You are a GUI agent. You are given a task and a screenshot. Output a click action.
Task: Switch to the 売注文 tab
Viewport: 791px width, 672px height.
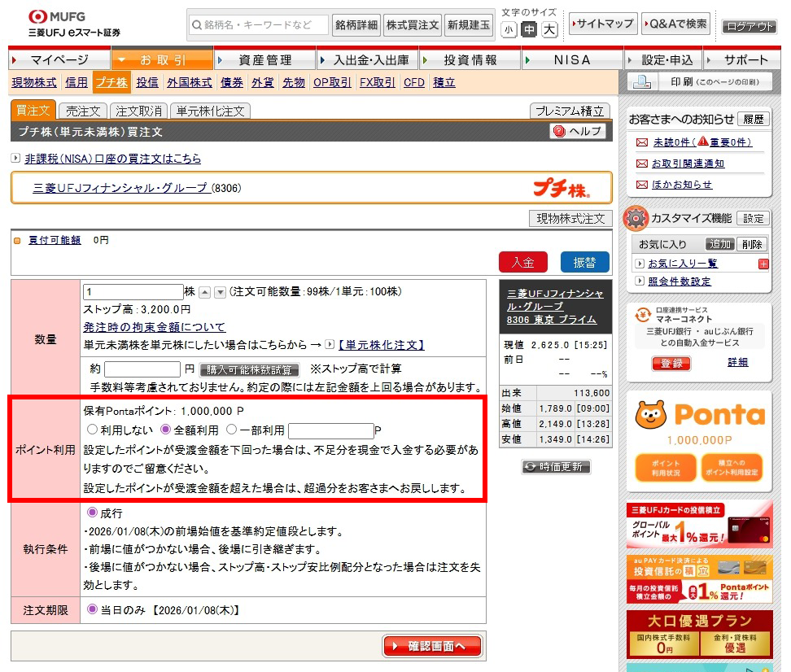coord(83,111)
